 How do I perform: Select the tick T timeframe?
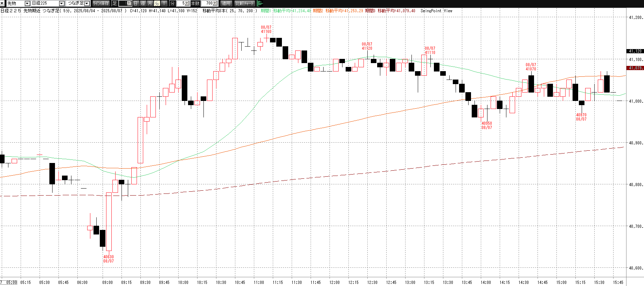pyautogui.click(x=164, y=4)
